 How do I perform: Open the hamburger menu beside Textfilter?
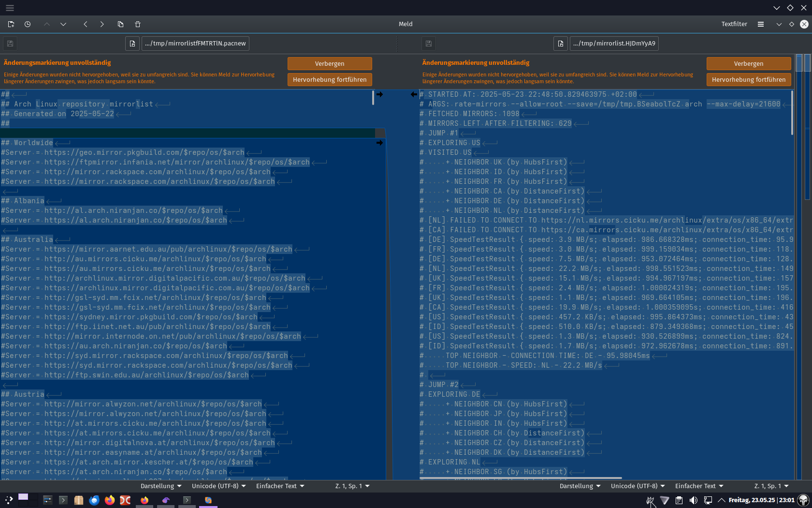tap(761, 24)
